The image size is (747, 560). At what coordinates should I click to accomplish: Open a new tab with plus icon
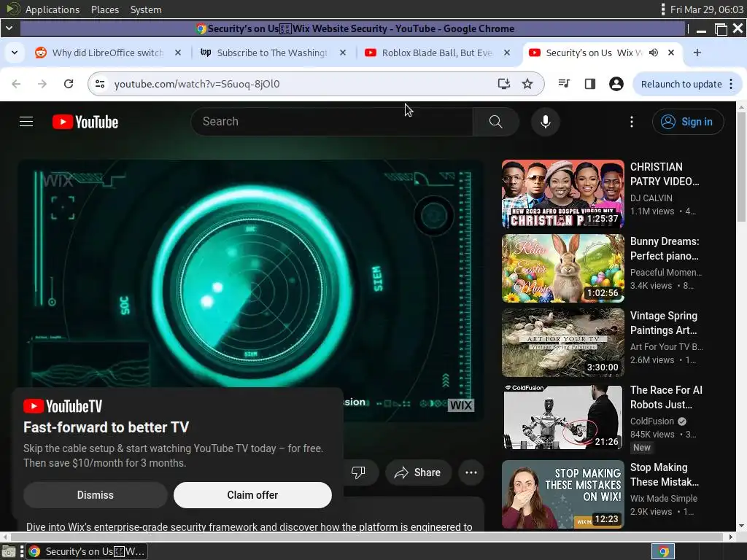pos(697,52)
